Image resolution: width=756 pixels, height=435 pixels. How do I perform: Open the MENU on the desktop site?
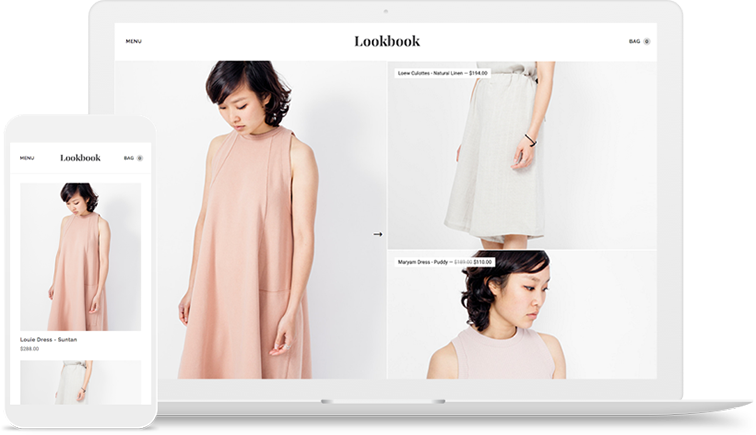134,42
